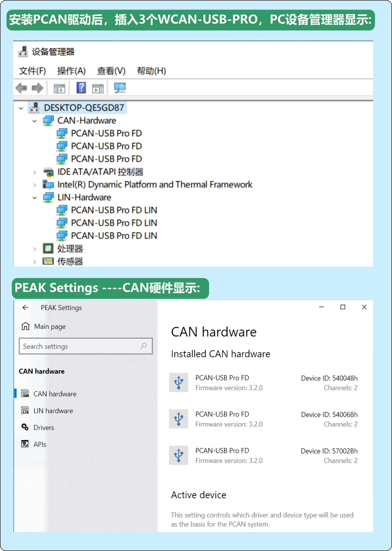Click the Main page home icon
392x551 pixels.
pos(25,326)
